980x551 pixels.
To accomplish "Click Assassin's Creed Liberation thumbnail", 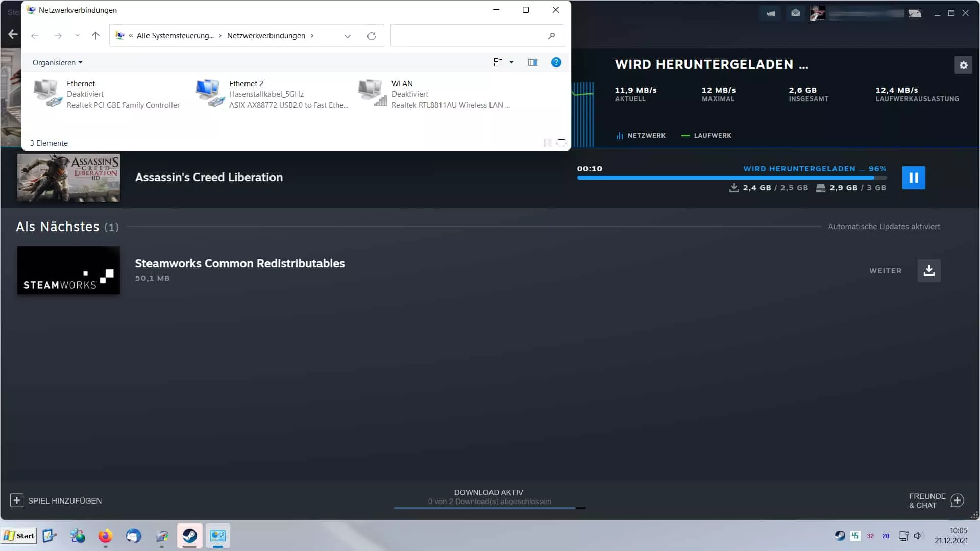I will pyautogui.click(x=68, y=178).
